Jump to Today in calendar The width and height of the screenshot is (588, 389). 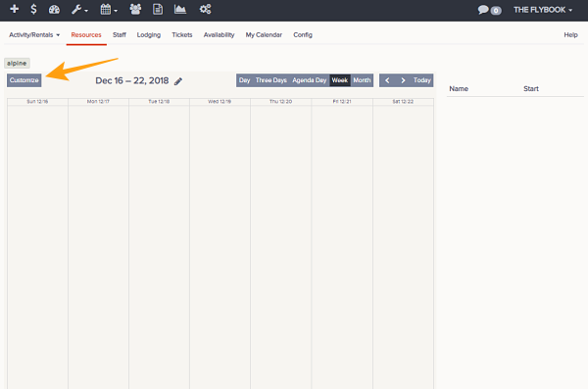tap(421, 80)
